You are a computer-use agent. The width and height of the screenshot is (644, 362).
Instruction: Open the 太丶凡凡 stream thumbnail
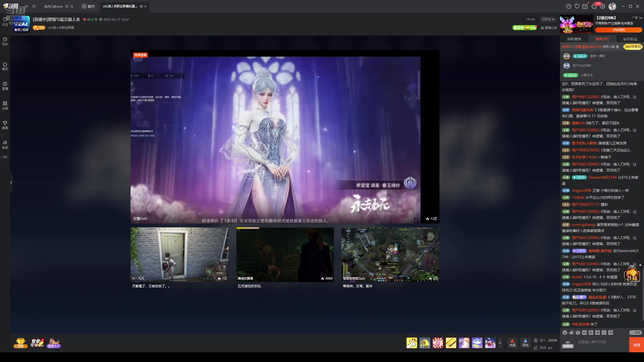coord(179,254)
